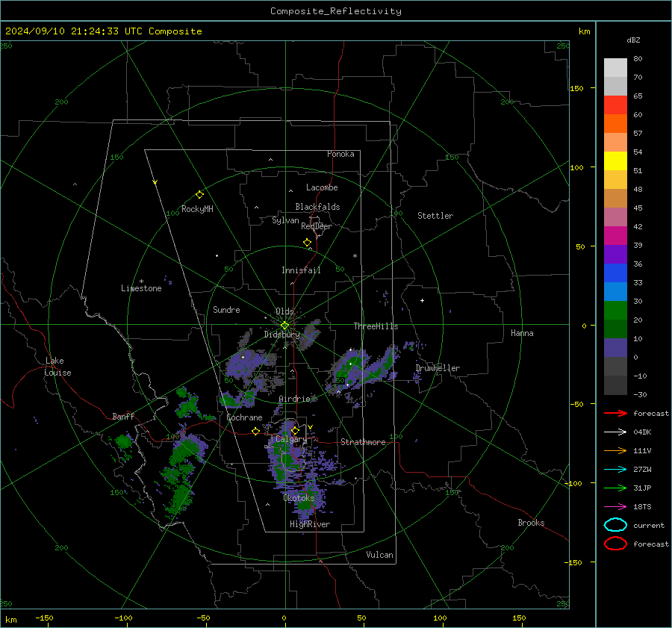Click the Brooks city label
The height and width of the screenshot is (628, 672).
coord(531,523)
